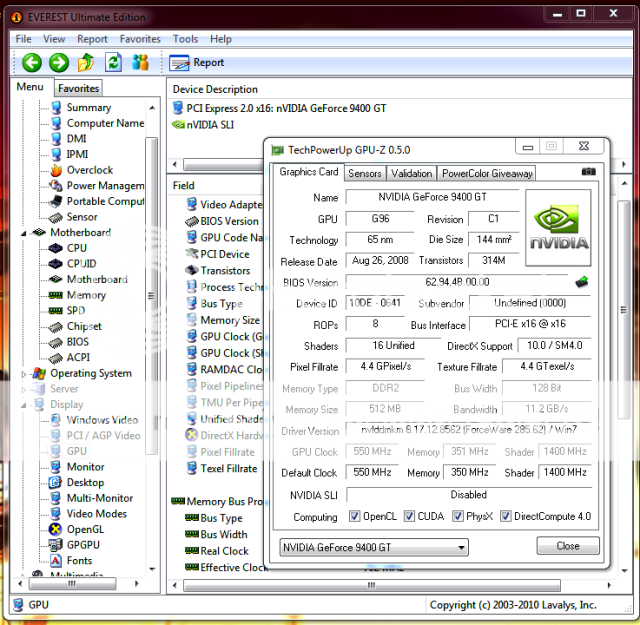
Task: Switch to Sensors tab in GPU-Z
Action: [364, 173]
